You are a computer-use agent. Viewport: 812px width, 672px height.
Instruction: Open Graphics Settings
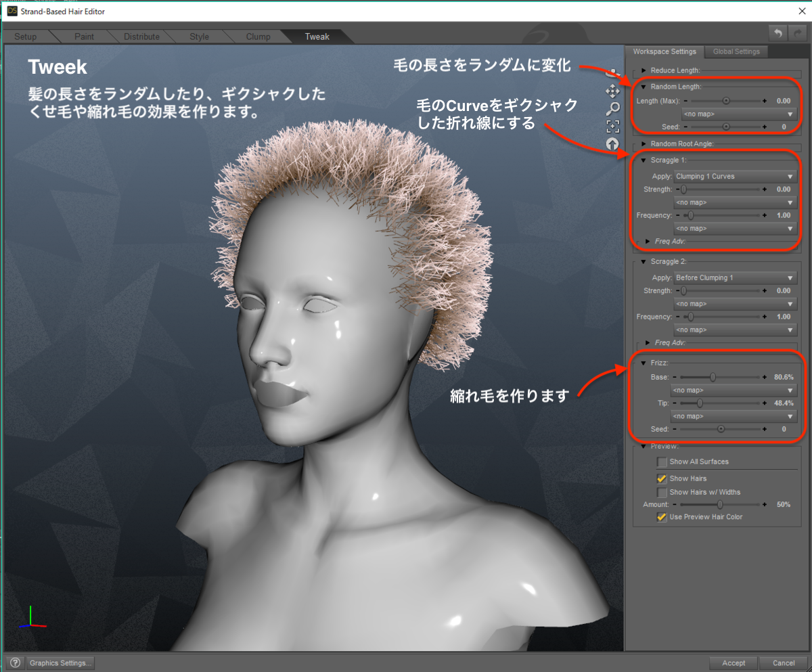pyautogui.click(x=60, y=663)
